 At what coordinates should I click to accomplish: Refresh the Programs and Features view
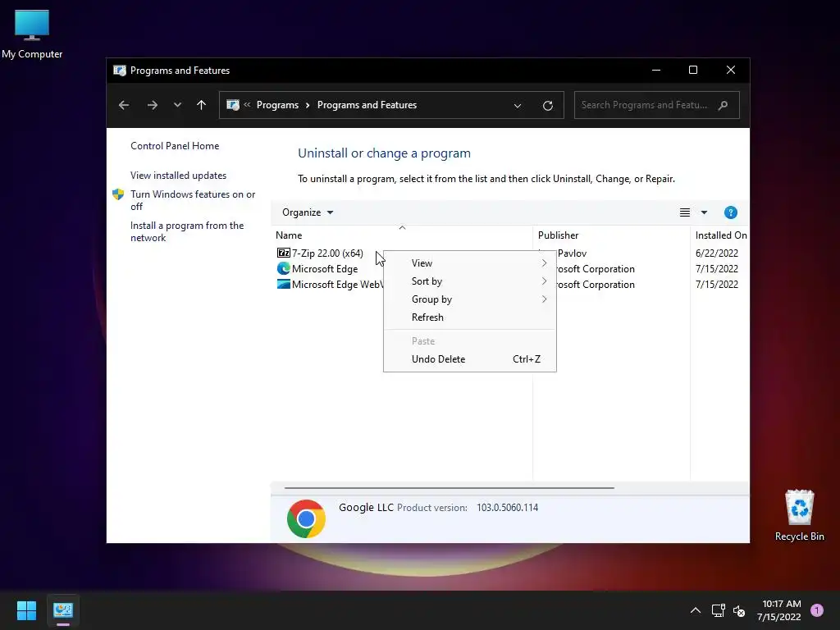(x=547, y=106)
